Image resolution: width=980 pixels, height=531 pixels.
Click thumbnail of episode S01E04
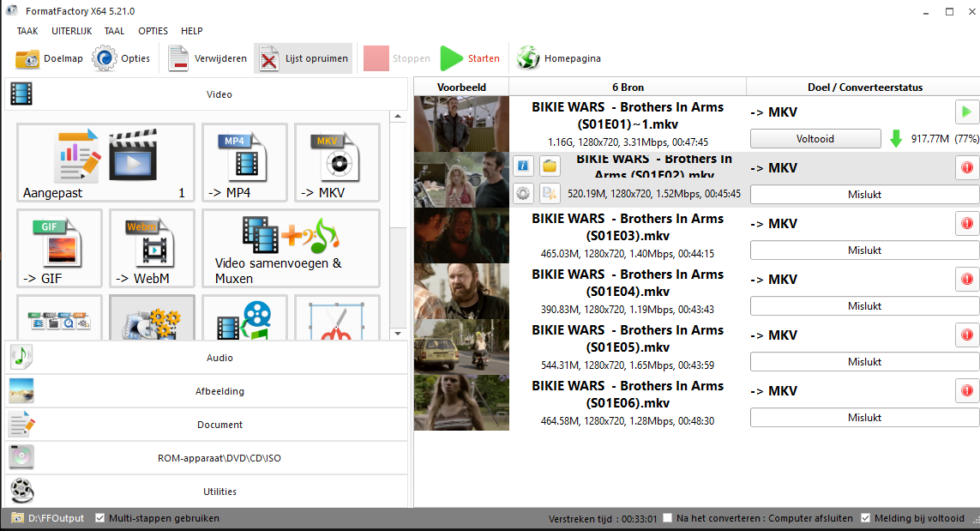(461, 291)
